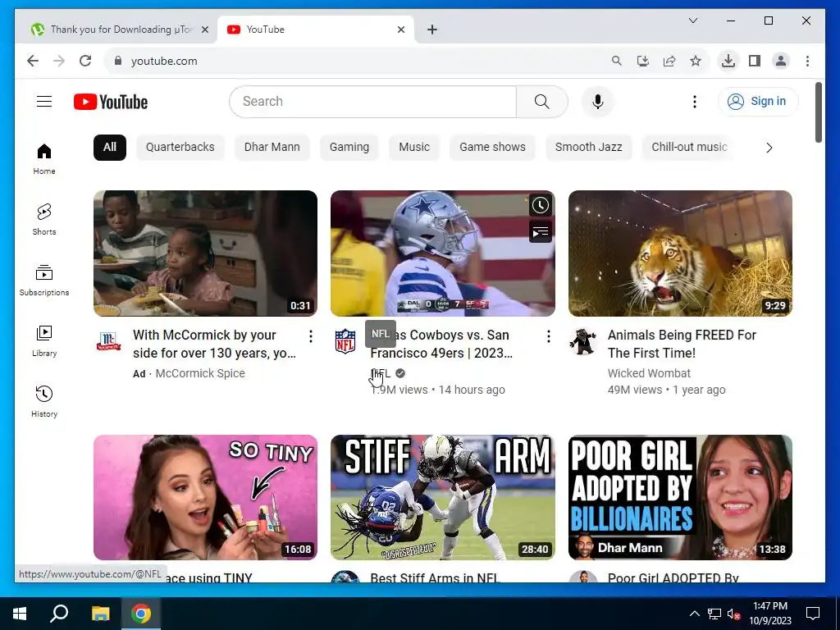
Task: Open McCormick Spice channel logo
Action: 108,340
